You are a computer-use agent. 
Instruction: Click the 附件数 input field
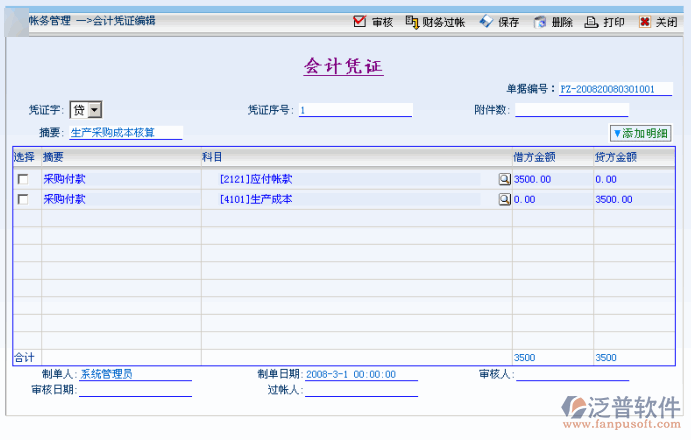coord(571,110)
